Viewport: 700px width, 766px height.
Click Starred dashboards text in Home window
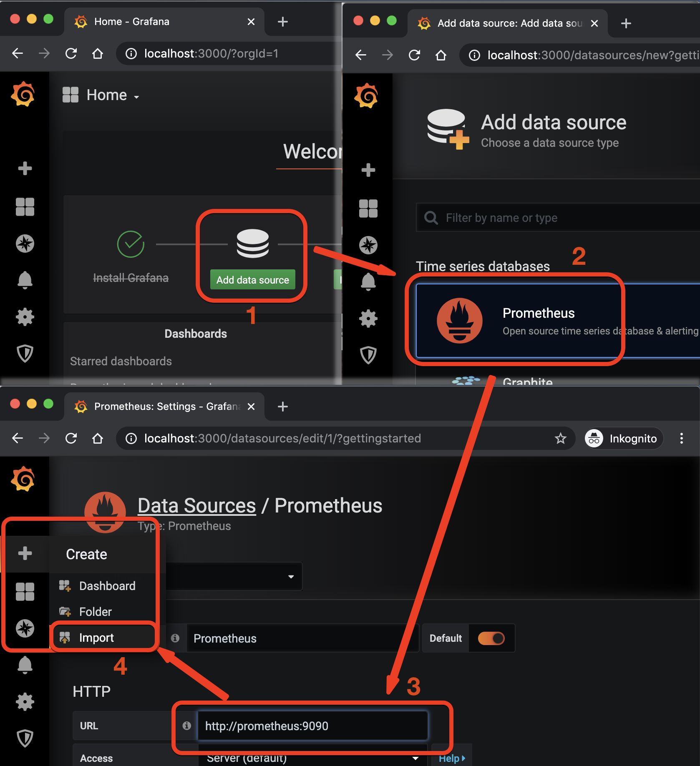click(x=121, y=361)
